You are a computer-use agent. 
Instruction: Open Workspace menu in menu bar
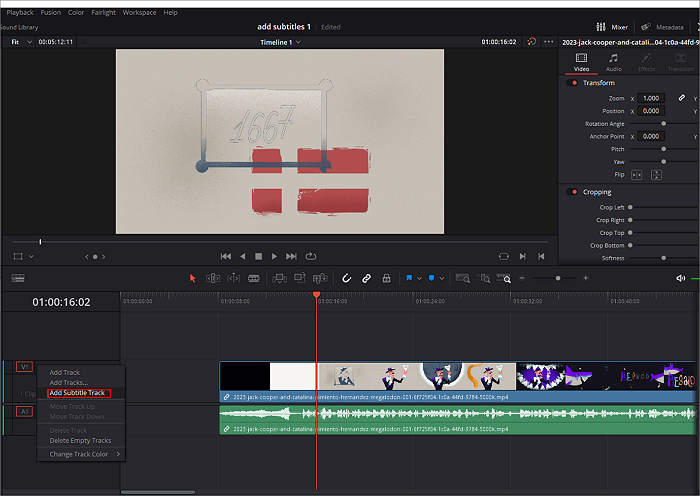tap(139, 13)
